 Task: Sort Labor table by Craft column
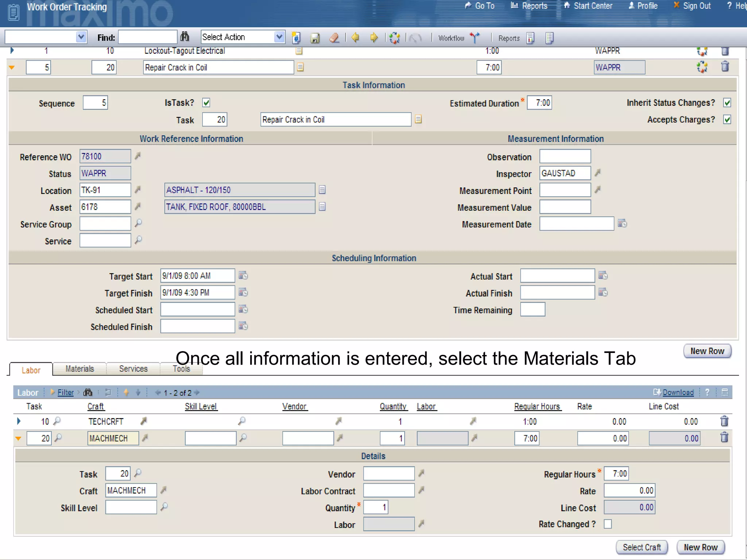coord(96,406)
